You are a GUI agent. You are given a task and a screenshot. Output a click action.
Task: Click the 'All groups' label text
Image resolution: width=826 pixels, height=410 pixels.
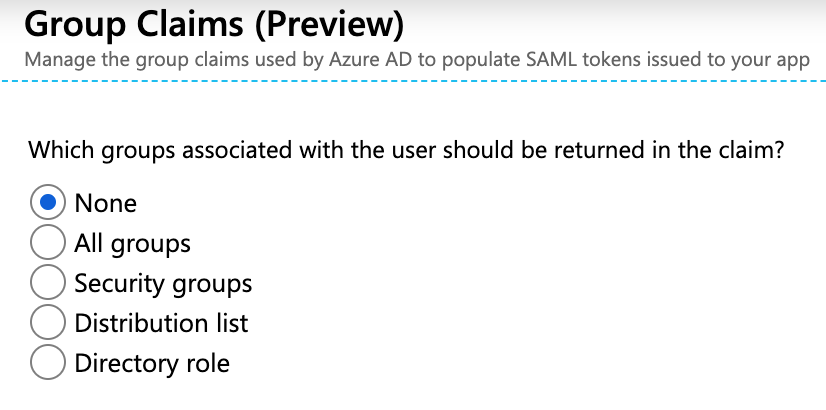pos(132,245)
